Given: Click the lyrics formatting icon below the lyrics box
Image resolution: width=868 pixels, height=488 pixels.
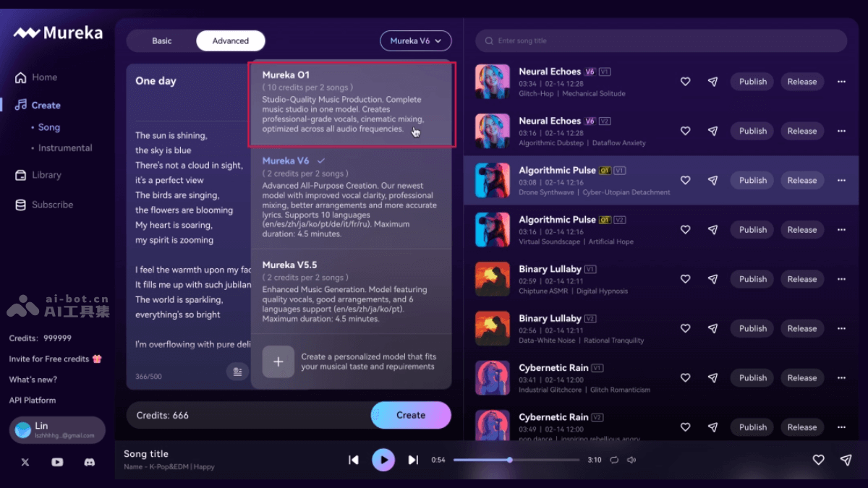Looking at the screenshot, I should 238,371.
